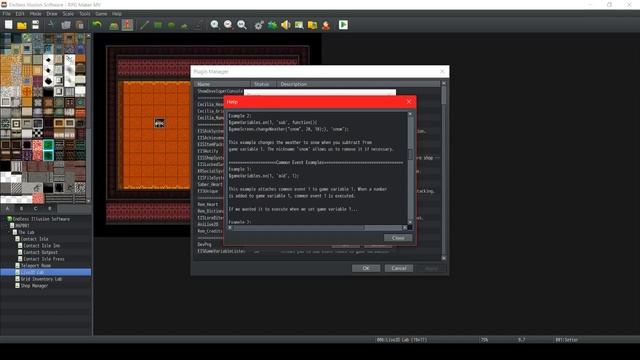The width and height of the screenshot is (640, 360).
Task: Open the Sound Test speaker icon
Action: pos(286,25)
